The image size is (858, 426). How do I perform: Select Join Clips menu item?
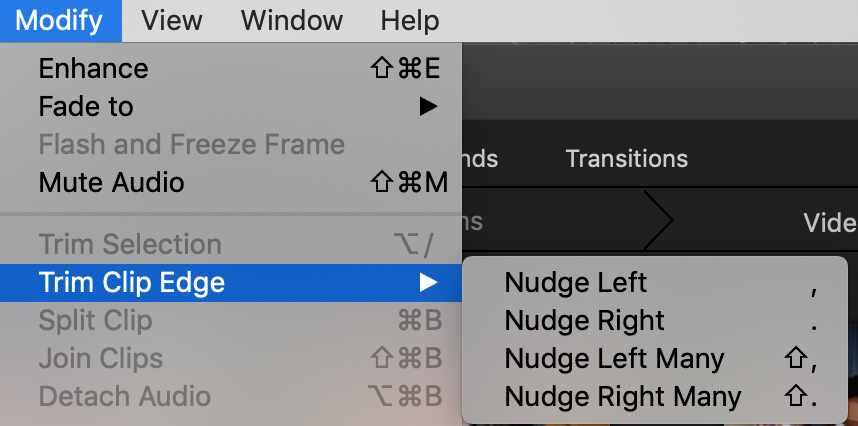(100, 358)
